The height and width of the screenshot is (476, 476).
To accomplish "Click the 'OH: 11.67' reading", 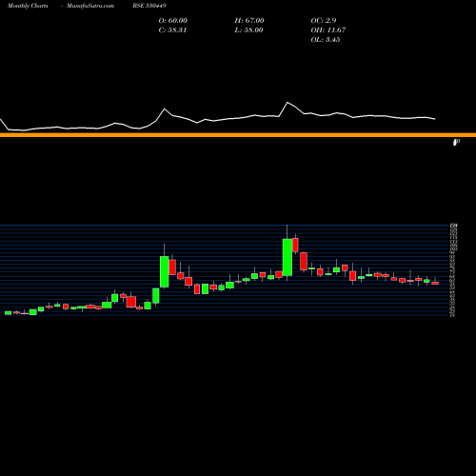I will pos(328,30).
